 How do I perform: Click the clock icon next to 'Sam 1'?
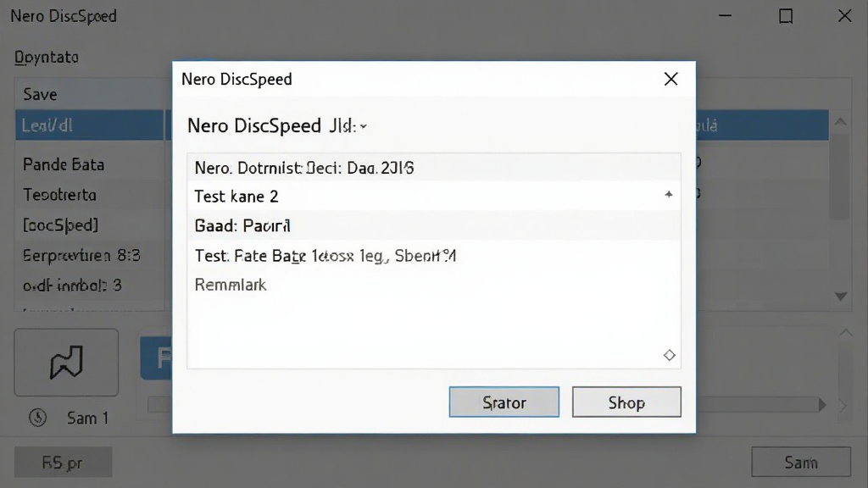tap(37, 418)
